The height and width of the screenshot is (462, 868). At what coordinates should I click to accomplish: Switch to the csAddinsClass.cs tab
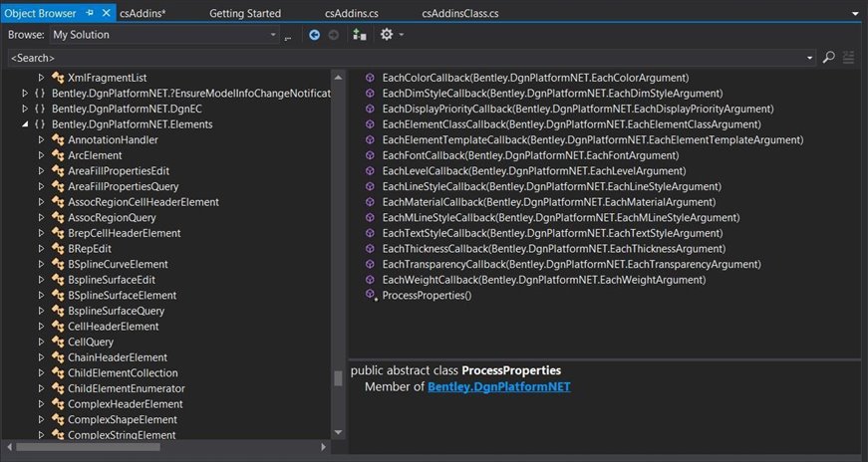click(460, 13)
